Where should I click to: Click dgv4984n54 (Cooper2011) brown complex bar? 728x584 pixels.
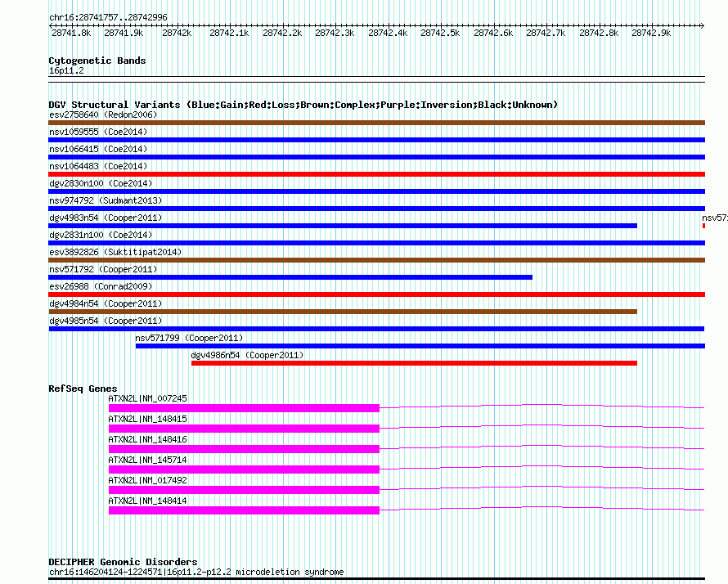343,312
